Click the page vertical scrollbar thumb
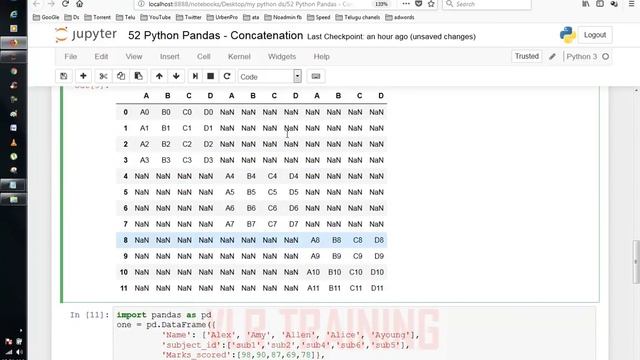Viewport: 640px width, 360px height. click(x=636, y=261)
